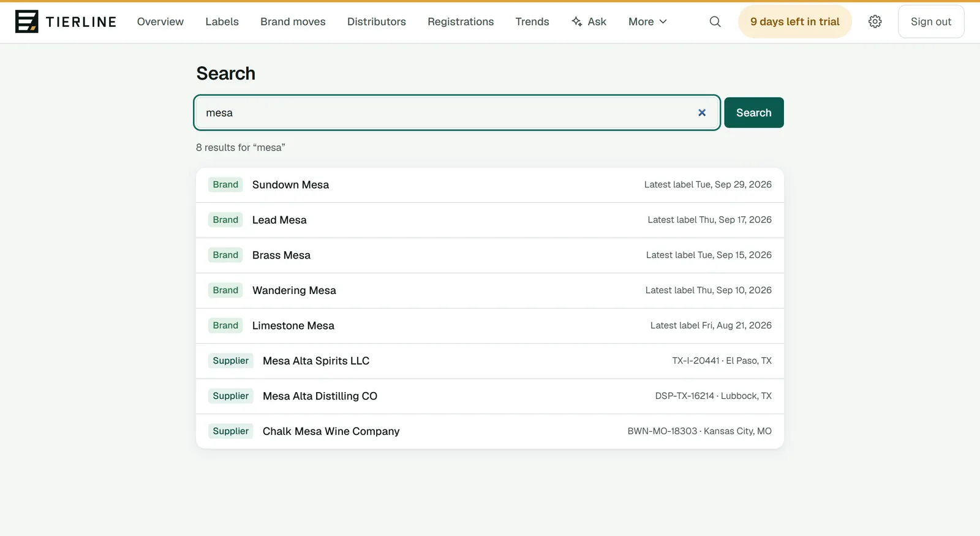The image size is (980, 536).
Task: Open the Sundown Mesa brand result
Action: pos(490,185)
